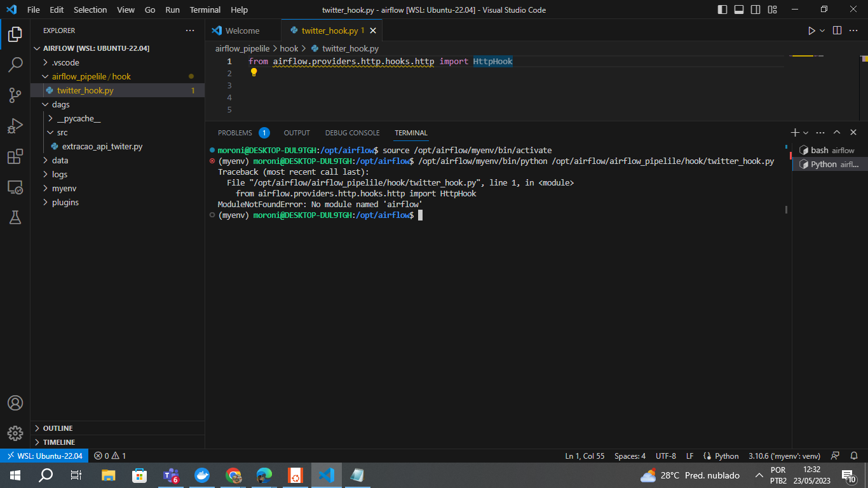Image resolution: width=868 pixels, height=488 pixels.
Task: Go to line via Ln 1, Col 55
Action: (x=585, y=456)
